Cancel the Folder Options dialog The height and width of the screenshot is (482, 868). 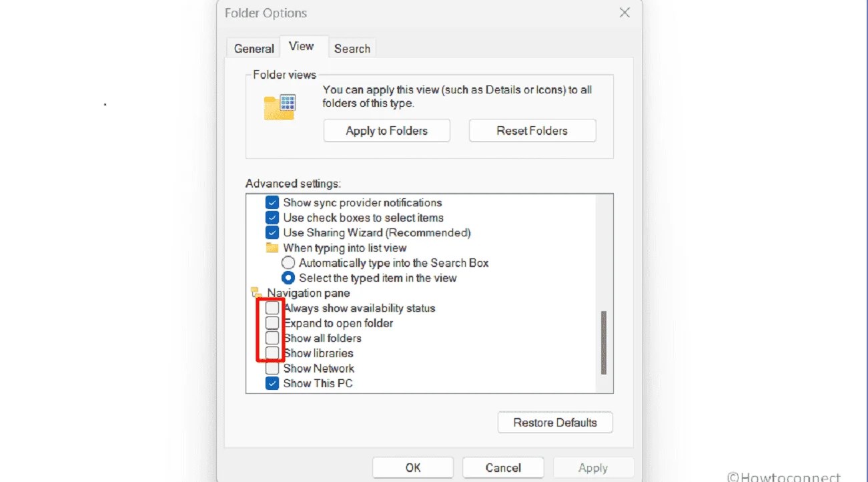click(x=502, y=467)
